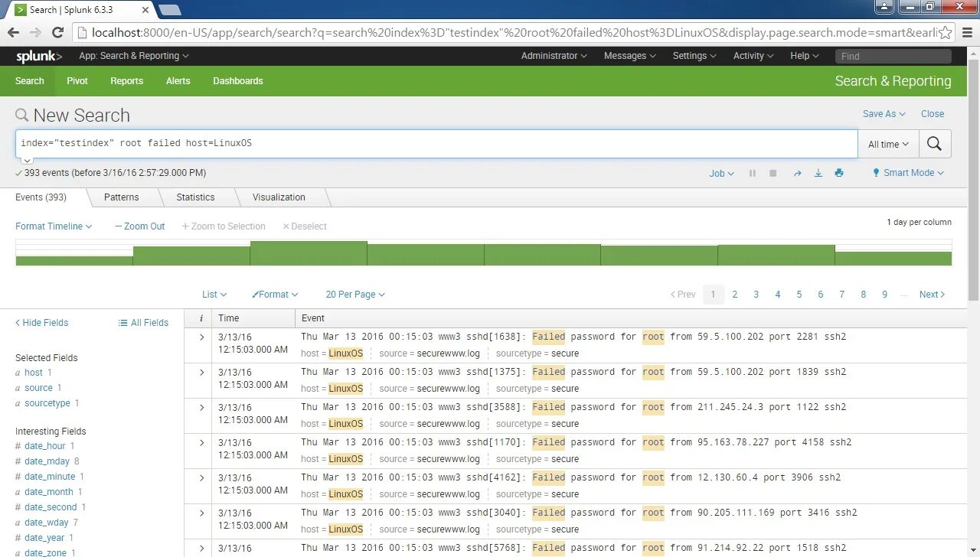Viewport: 980px width, 557px height.
Task: Open the All time range picker
Action: click(x=888, y=144)
